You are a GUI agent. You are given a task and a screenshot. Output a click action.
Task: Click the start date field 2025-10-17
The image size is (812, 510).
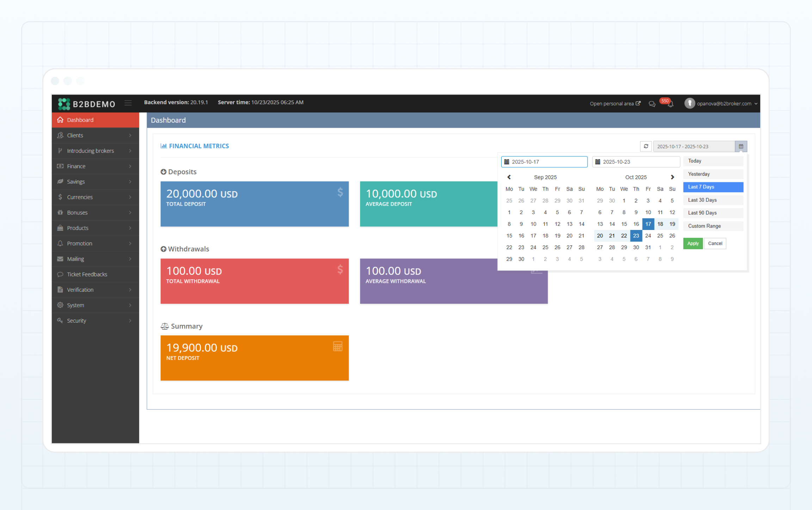pyautogui.click(x=544, y=162)
